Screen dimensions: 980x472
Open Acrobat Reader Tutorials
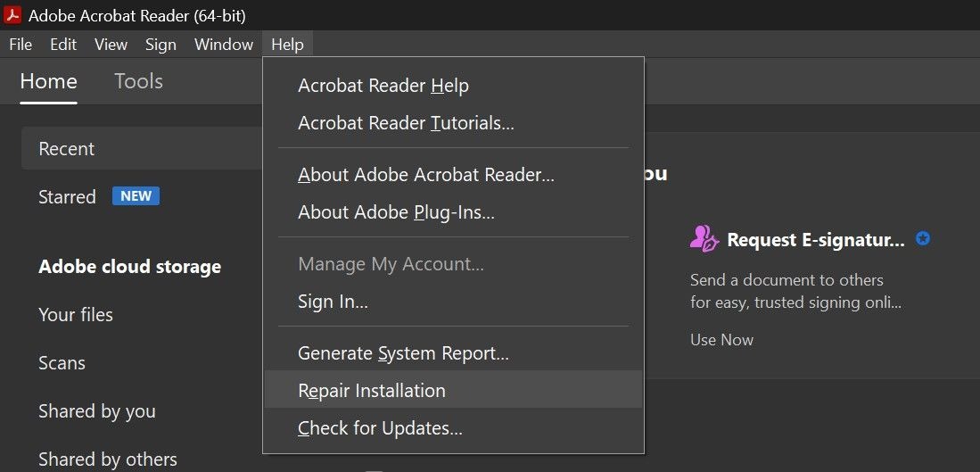point(406,123)
